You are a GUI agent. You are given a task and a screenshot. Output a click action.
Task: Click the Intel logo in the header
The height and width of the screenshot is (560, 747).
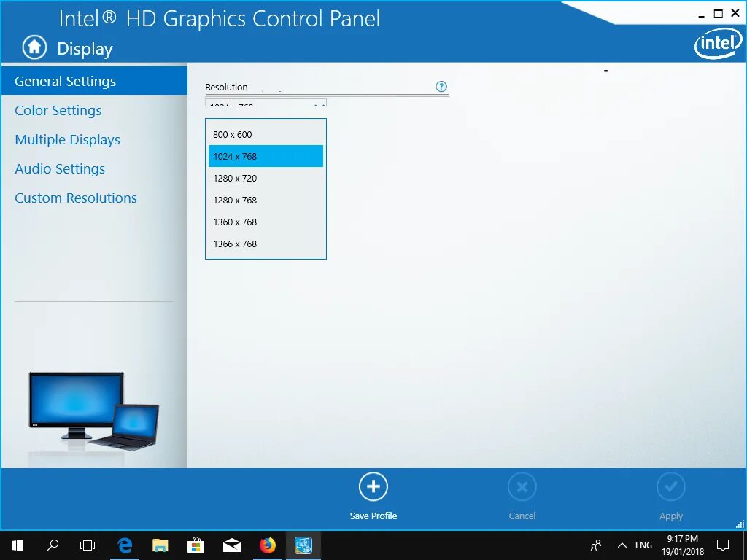click(x=718, y=44)
